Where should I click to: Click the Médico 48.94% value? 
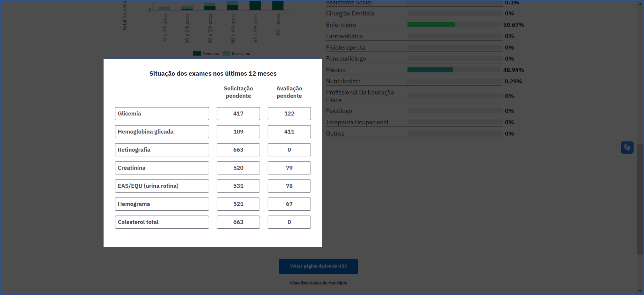pyautogui.click(x=513, y=70)
